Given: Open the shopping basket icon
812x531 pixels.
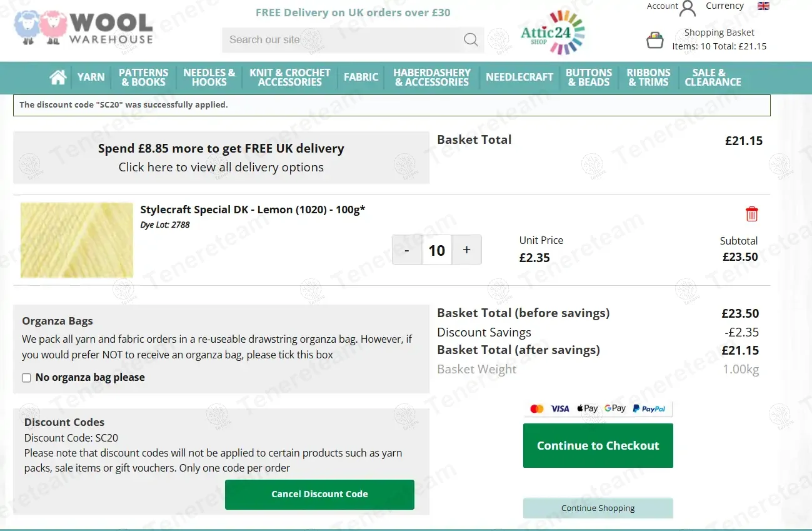Looking at the screenshot, I should tap(654, 41).
